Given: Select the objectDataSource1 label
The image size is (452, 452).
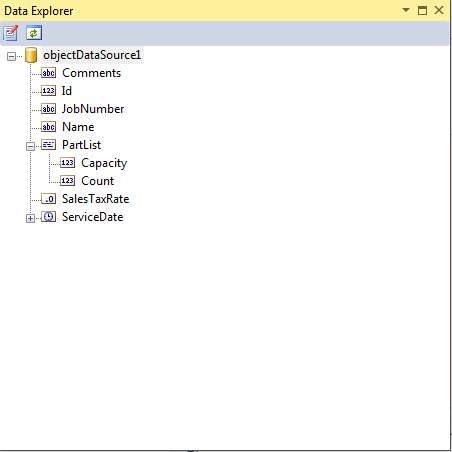Looking at the screenshot, I should point(92,55).
